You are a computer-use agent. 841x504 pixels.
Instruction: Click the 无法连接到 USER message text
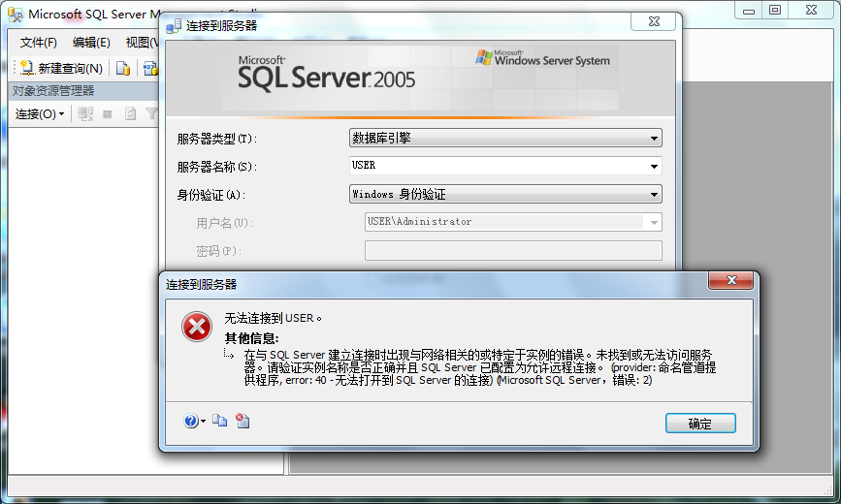point(273,319)
